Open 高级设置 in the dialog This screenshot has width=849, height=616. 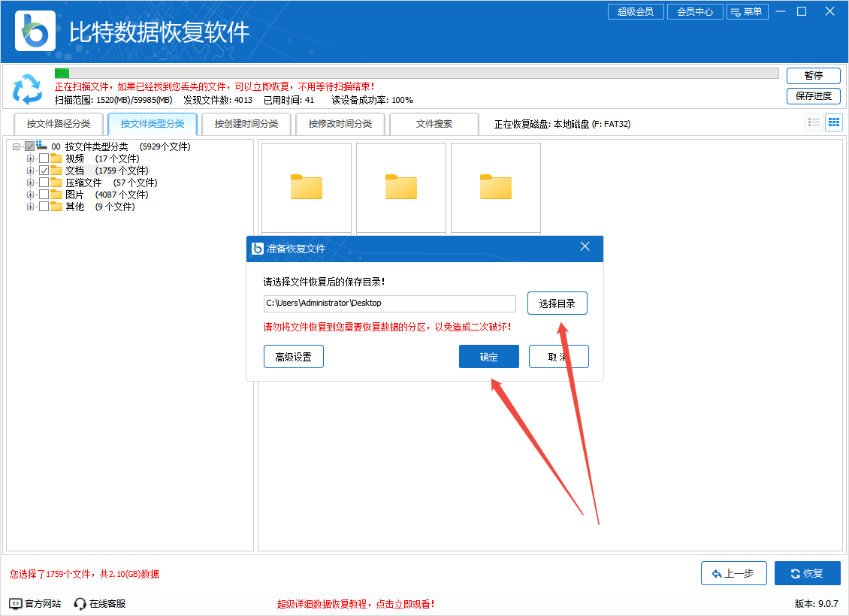pyautogui.click(x=294, y=357)
